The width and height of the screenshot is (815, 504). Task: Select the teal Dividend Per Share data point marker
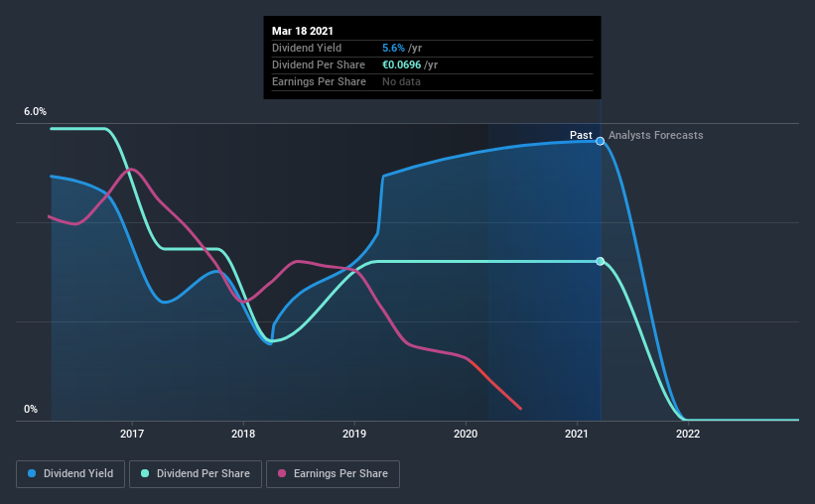(x=600, y=261)
